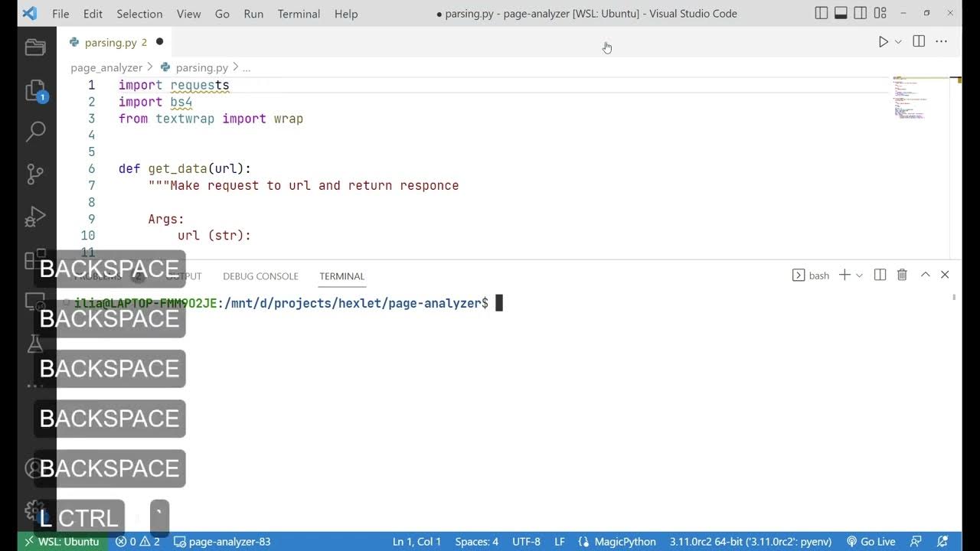
Task: Toggle the bottom panel layout
Action: click(x=841, y=13)
